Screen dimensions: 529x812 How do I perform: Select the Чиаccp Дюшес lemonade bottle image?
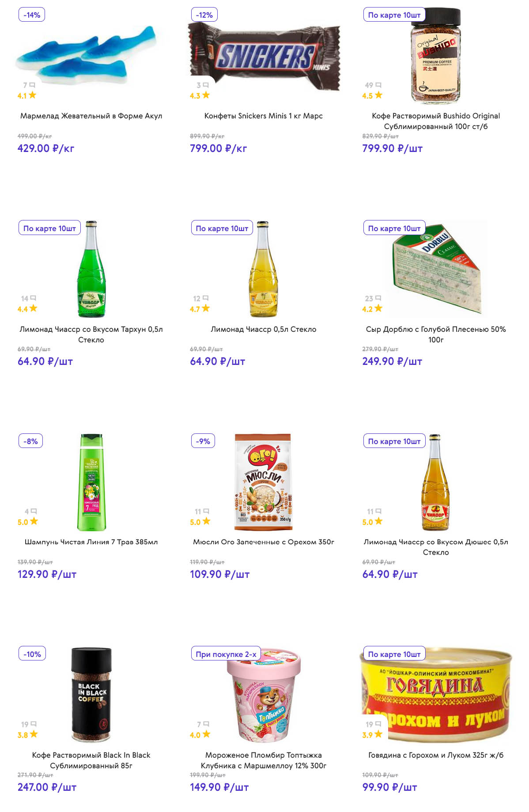(435, 482)
